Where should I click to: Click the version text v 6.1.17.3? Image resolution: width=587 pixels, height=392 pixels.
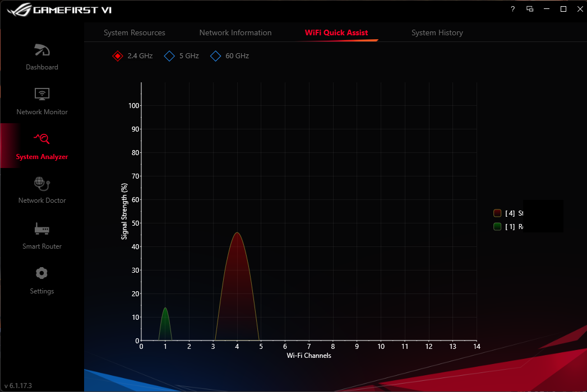18,385
